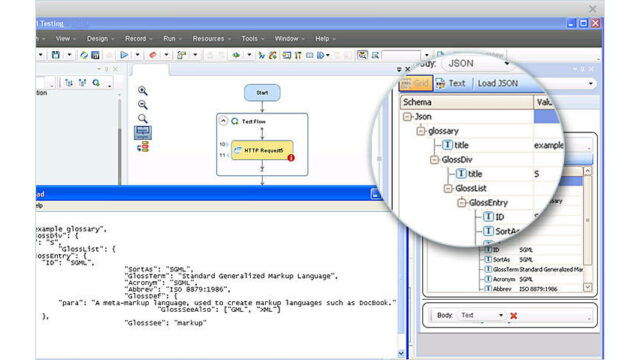Screen dimensions: 640x360
Task: Click the calendar schedule toolbar icon
Action: coord(95,55)
